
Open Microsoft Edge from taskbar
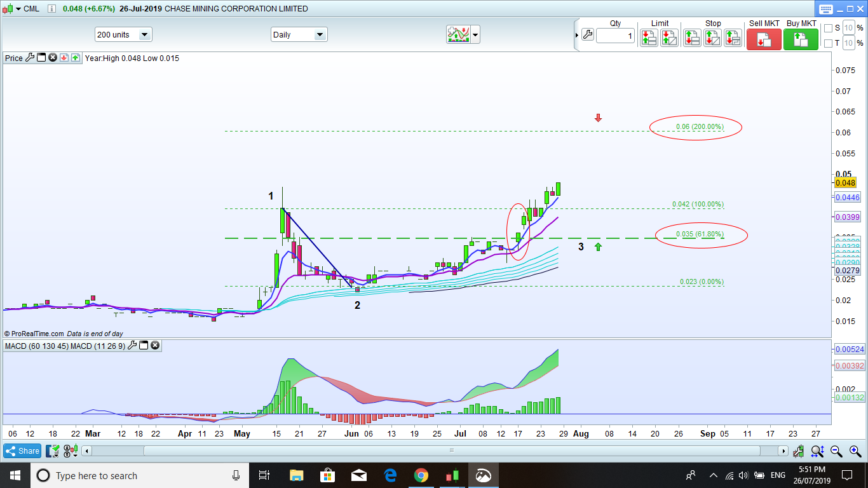point(390,475)
